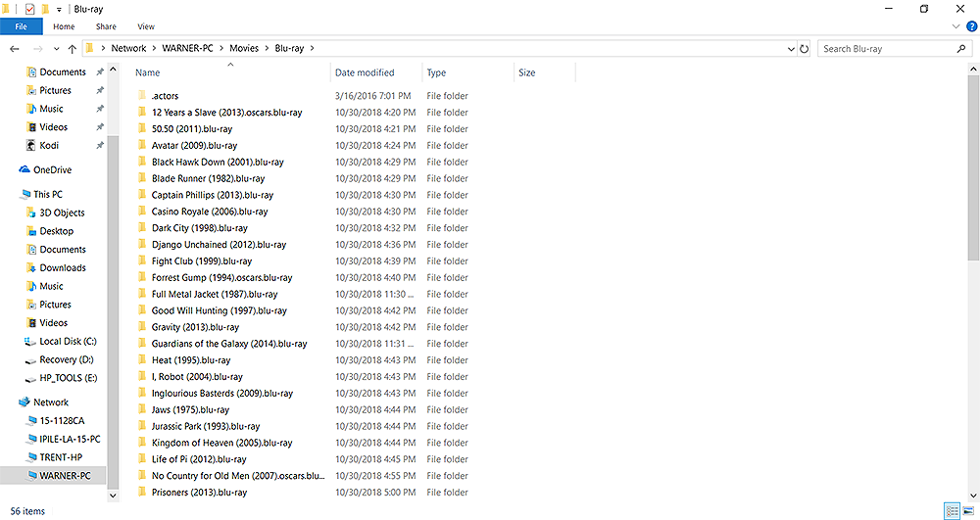Select IPILE-LA-15-PC network computer
The height and width of the screenshot is (520, 980).
pyautogui.click(x=70, y=439)
